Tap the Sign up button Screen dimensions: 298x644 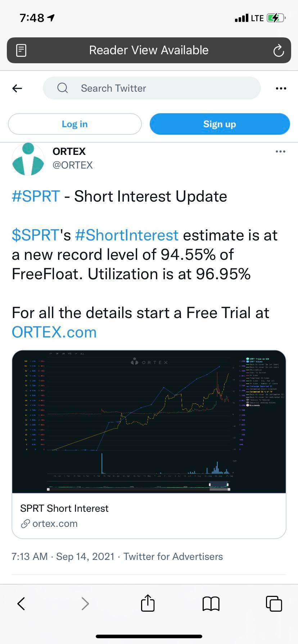pos(220,124)
